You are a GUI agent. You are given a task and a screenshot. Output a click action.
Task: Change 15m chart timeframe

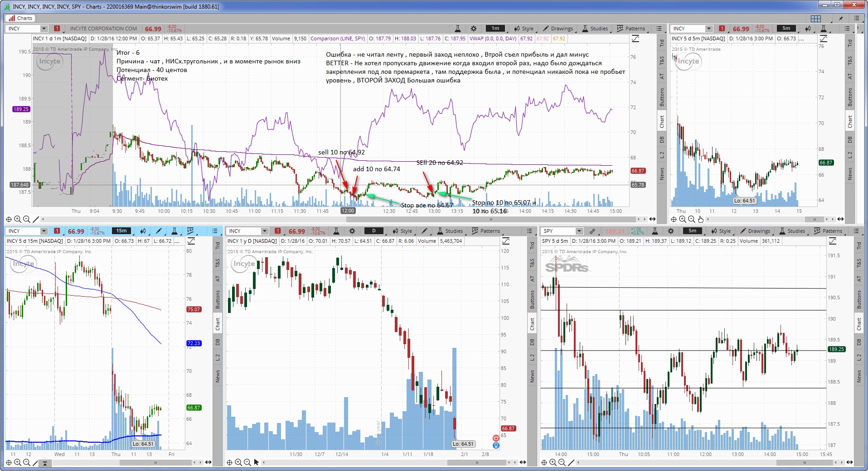click(121, 231)
